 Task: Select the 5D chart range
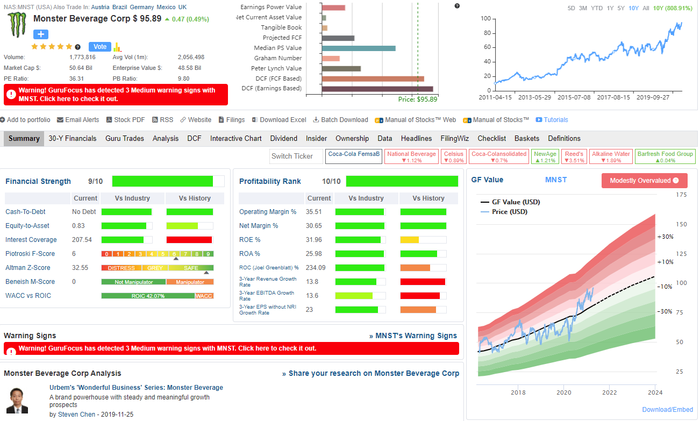[x=571, y=8]
